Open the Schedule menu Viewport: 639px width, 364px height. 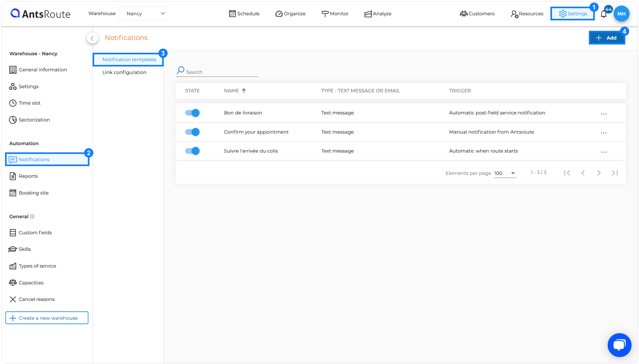(x=244, y=14)
